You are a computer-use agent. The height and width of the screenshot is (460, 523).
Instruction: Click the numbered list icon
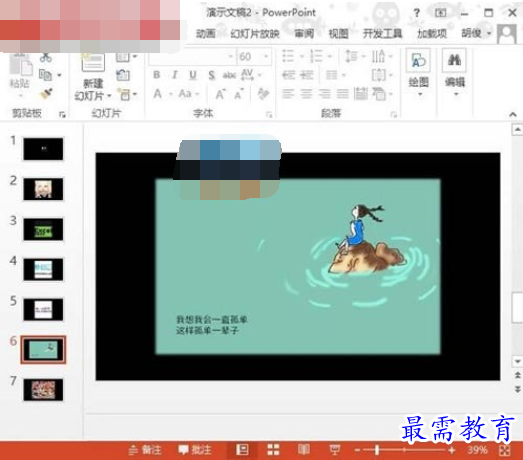[x=316, y=56]
